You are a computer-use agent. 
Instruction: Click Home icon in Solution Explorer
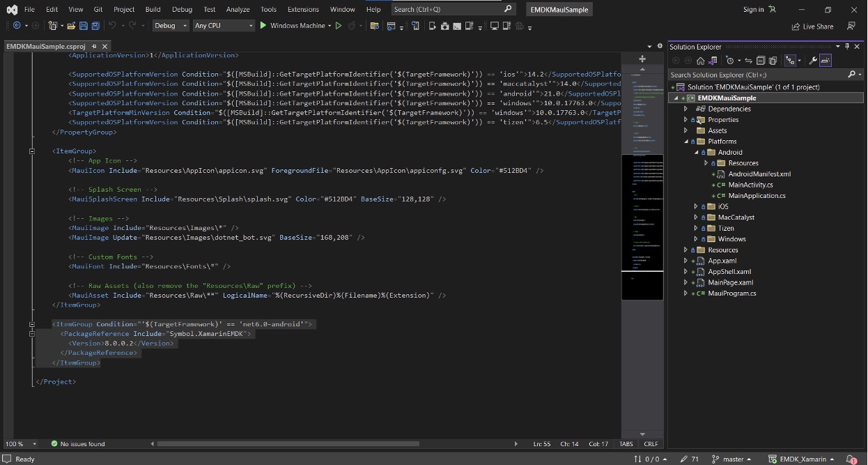[700, 61]
